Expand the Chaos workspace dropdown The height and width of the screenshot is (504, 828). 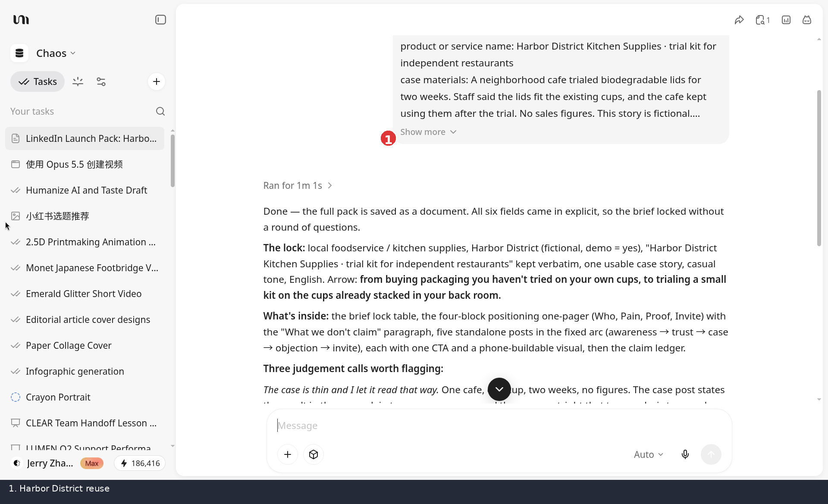click(x=56, y=53)
